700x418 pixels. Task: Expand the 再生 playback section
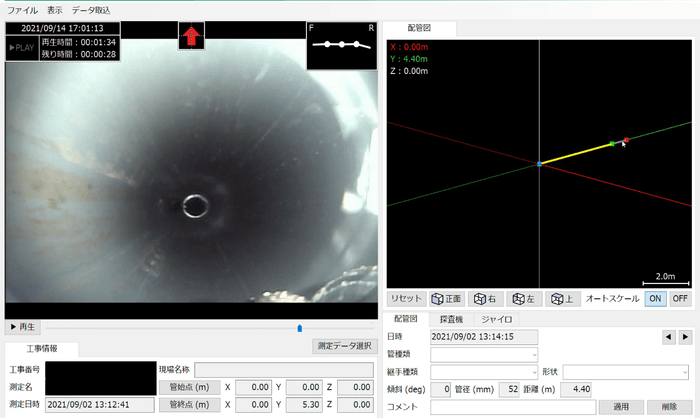pos(22,327)
